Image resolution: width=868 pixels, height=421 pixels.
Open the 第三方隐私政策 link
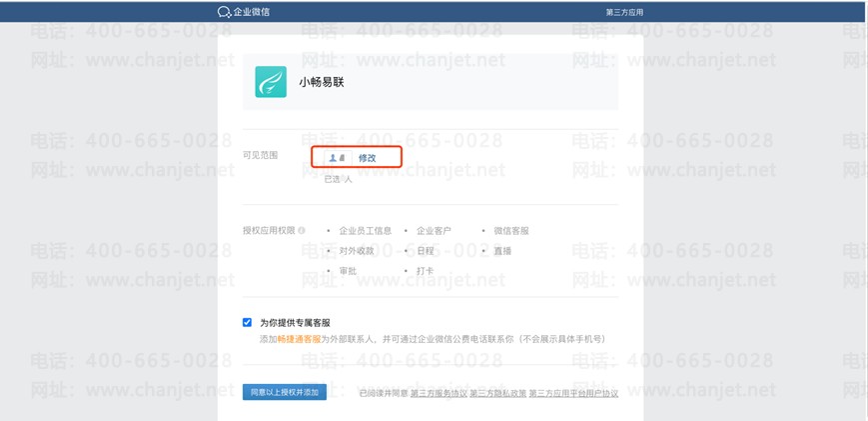[497, 393]
